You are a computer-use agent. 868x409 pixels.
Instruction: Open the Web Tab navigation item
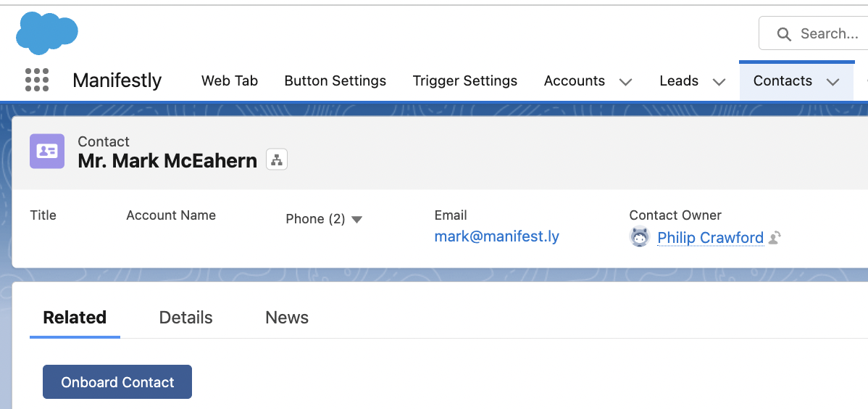(230, 81)
